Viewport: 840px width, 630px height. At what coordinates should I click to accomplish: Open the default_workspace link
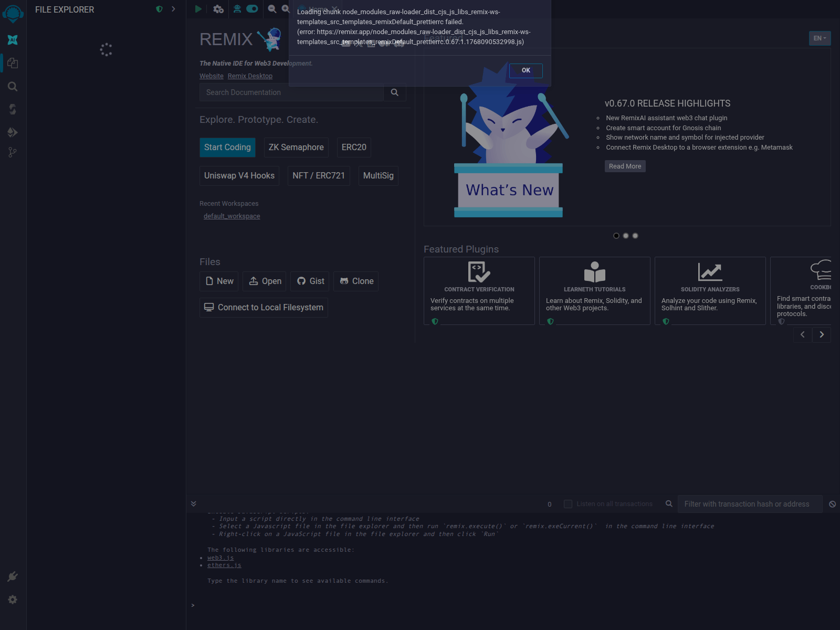tap(232, 216)
